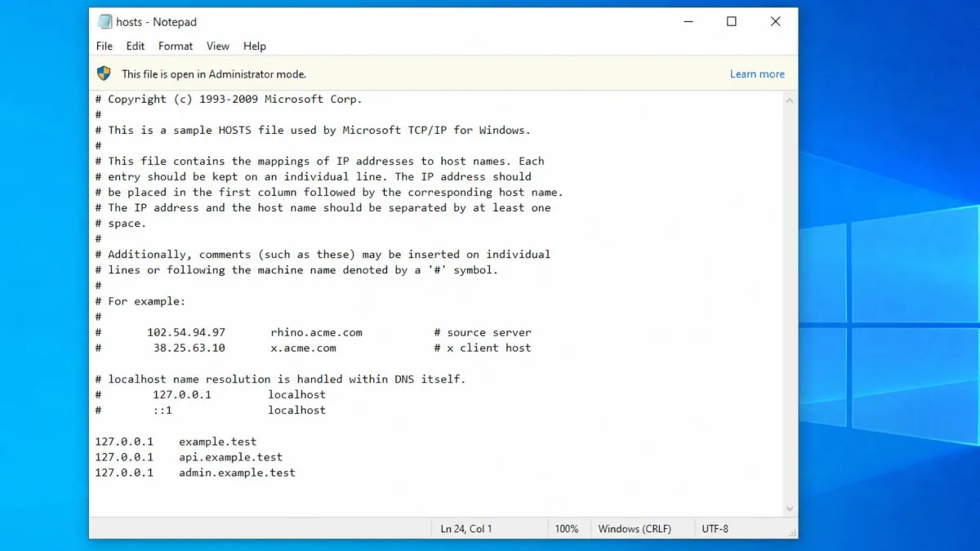
Task: Click the UTF-8 encoding status entry
Action: 715,529
